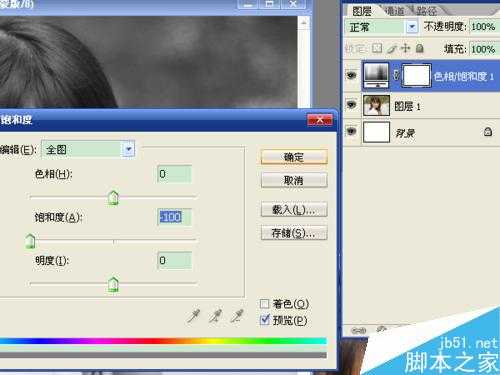Click the 填充 100% field
This screenshot has width=500, height=375.
tap(484, 49)
